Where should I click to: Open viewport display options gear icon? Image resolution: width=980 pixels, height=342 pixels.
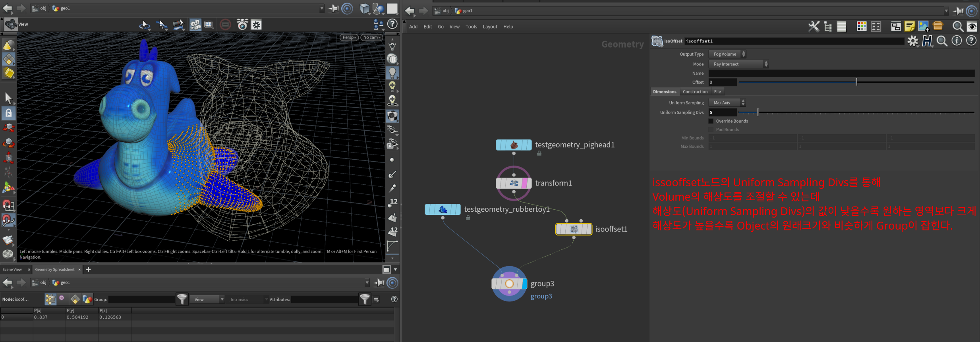point(256,25)
